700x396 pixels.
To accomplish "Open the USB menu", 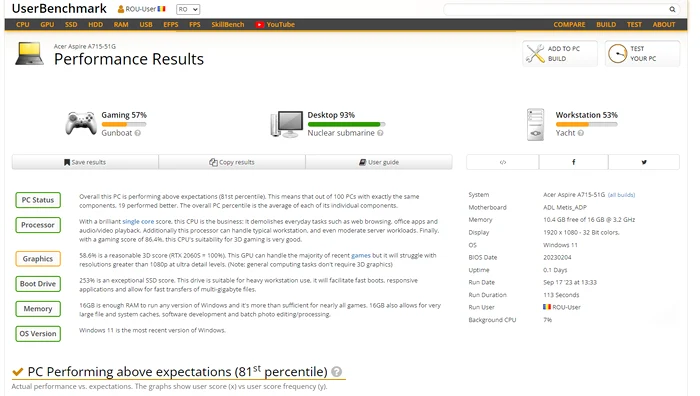I will (146, 25).
